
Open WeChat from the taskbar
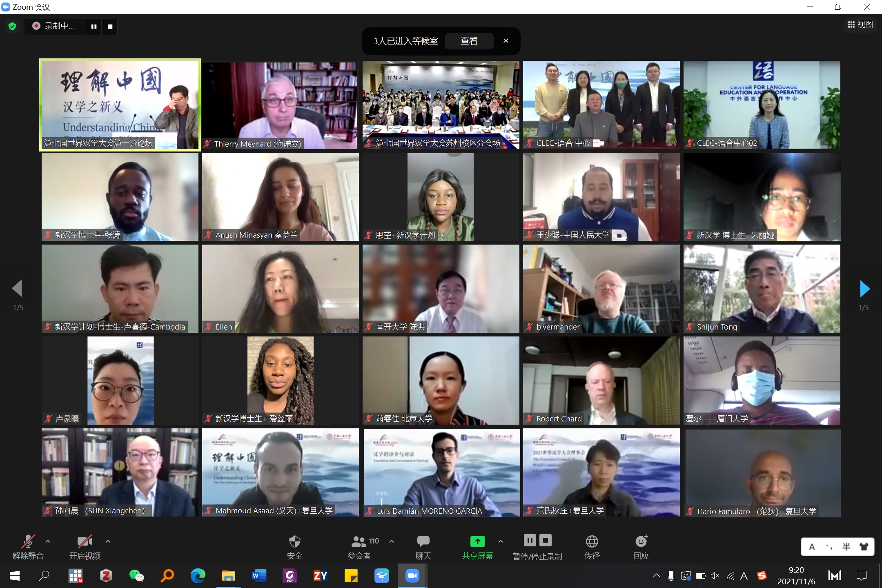(136, 576)
